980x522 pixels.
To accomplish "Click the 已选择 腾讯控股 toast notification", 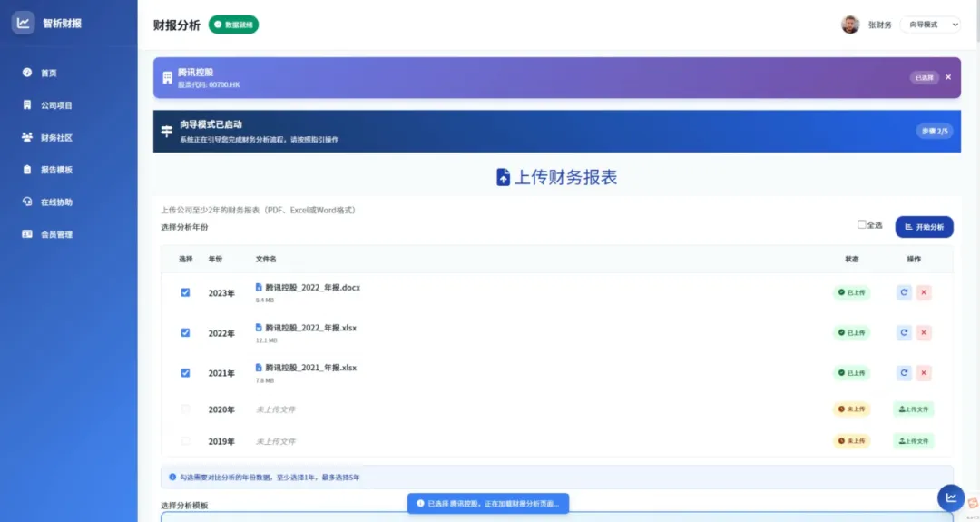I will point(488,503).
